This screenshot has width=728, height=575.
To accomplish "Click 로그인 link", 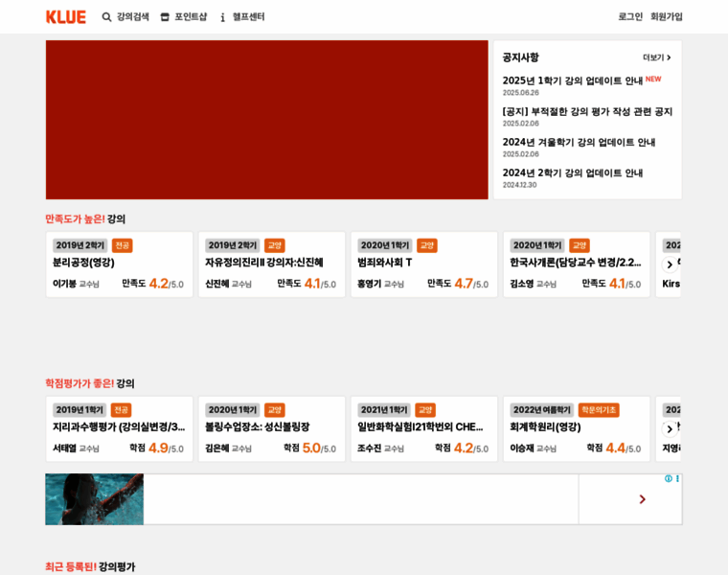I will click(x=630, y=17).
